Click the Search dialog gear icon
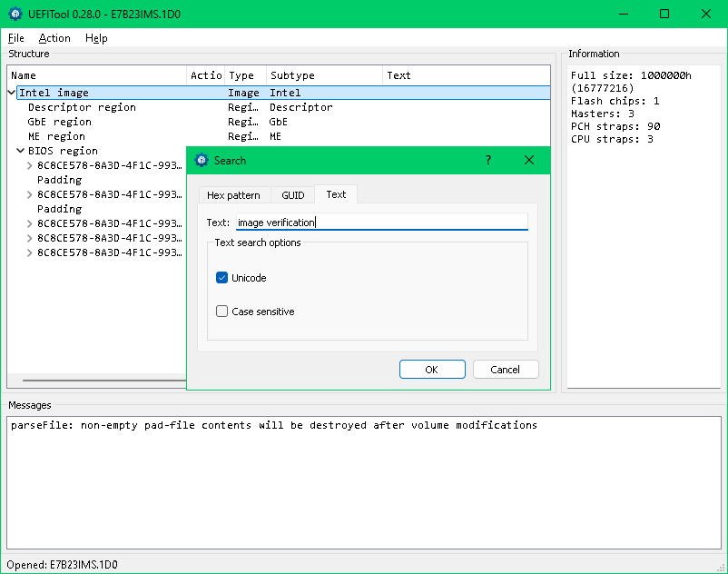This screenshot has width=728, height=574. point(202,160)
